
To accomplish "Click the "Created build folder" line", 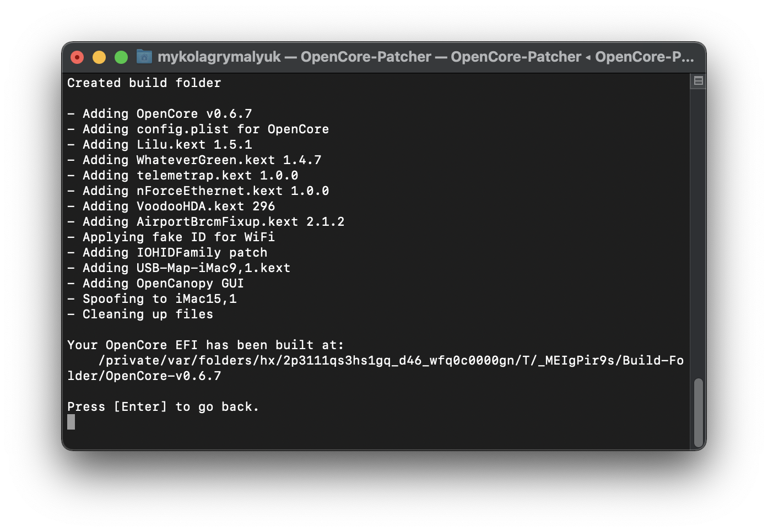I will (x=144, y=83).
